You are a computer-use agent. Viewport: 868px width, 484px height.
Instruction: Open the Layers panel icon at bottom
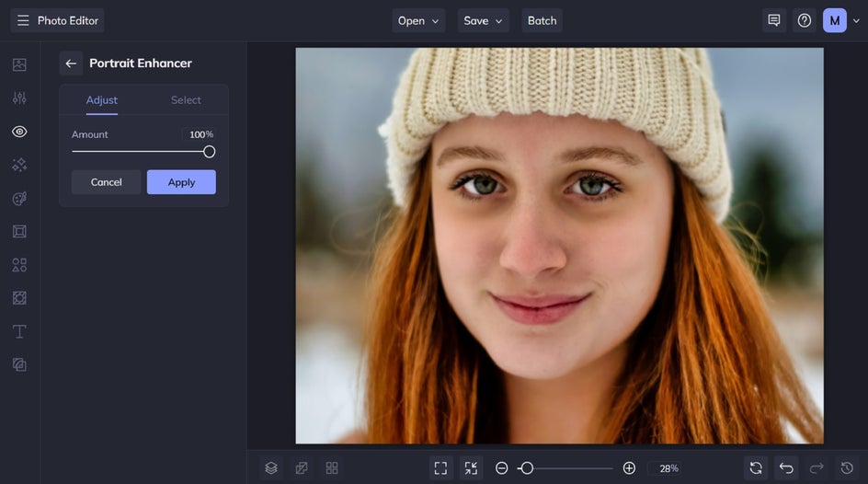271,468
